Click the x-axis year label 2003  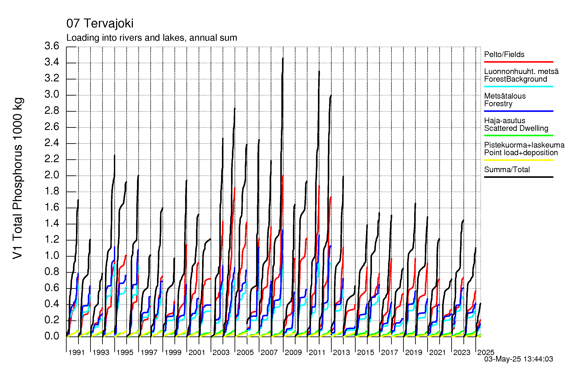coord(221,352)
